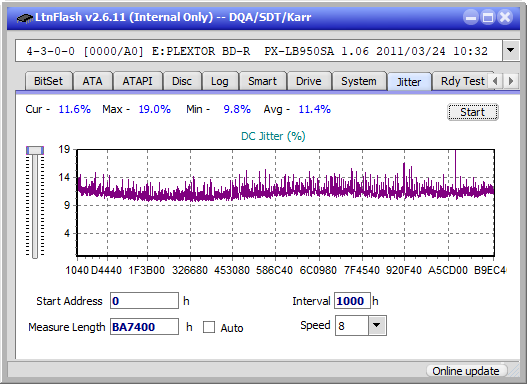The image size is (527, 384).
Task: Switch to the Drive tab
Action: (x=309, y=81)
